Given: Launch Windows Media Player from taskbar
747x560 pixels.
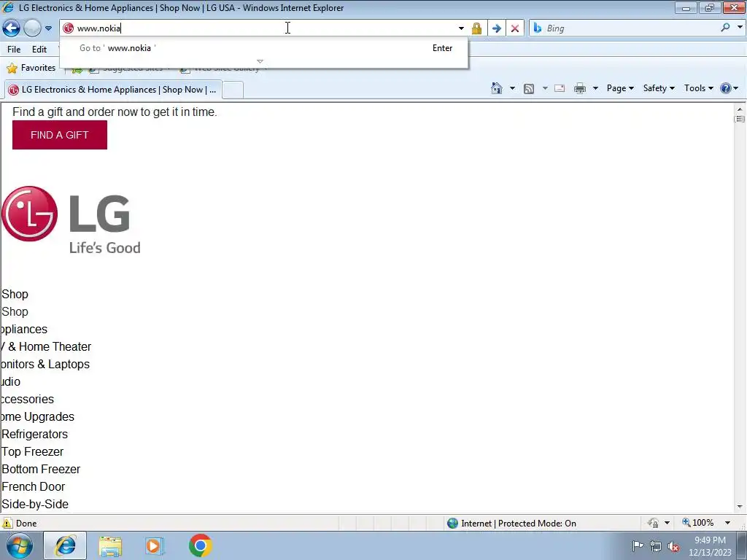Looking at the screenshot, I should tap(154, 546).
